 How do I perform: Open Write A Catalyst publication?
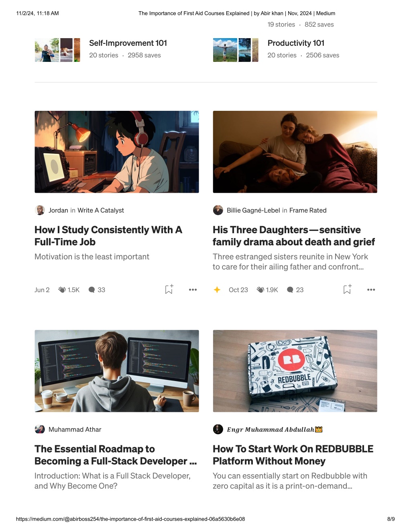point(101,210)
